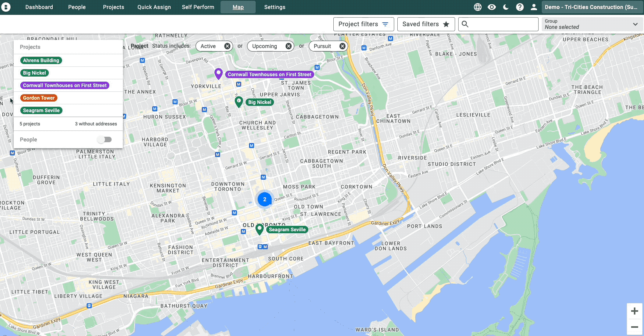This screenshot has width=644, height=336.
Task: Click the Seagram Seville map label
Action: (287, 229)
